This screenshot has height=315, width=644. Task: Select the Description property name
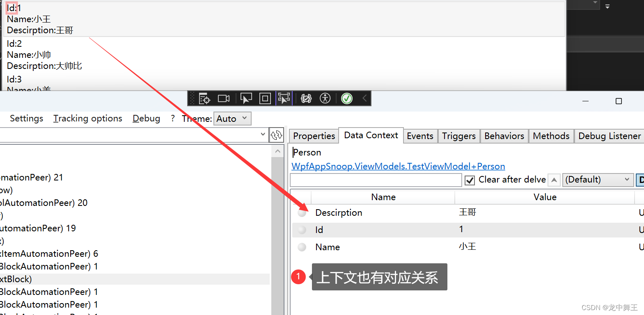pos(339,212)
